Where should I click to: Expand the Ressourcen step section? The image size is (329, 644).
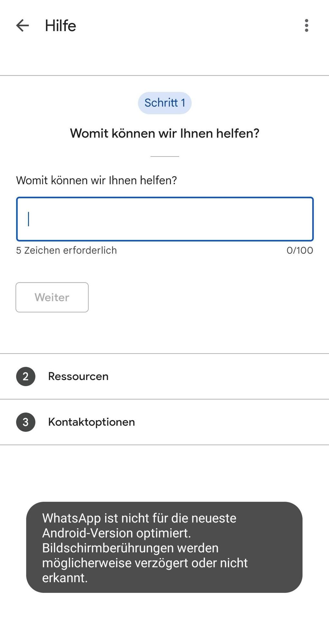coord(164,376)
